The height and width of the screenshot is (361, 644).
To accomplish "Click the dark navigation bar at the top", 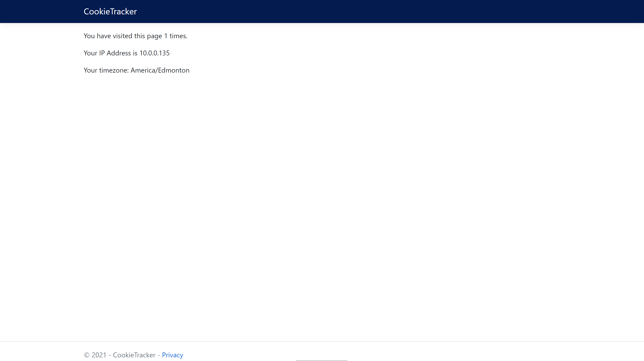I will (322, 11).
